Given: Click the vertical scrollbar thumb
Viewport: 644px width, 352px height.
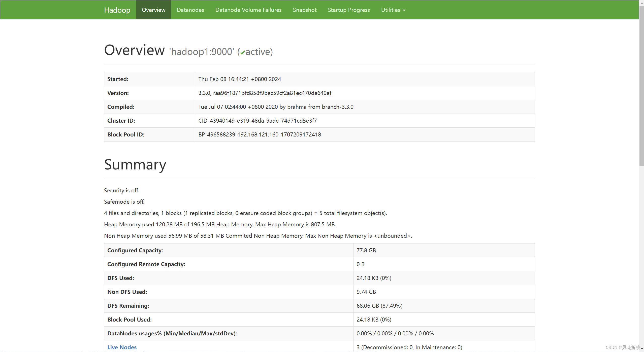Looking at the screenshot, I should [641, 86].
